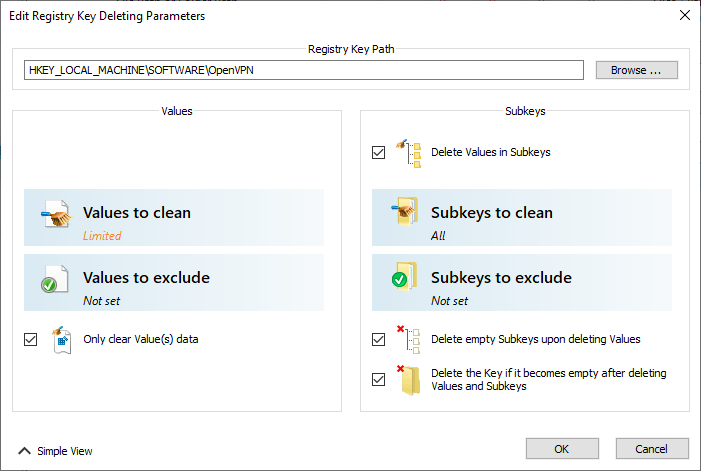Viewport: 701px width, 471px height.
Task: Confirm changes with OK button
Action: 562,449
